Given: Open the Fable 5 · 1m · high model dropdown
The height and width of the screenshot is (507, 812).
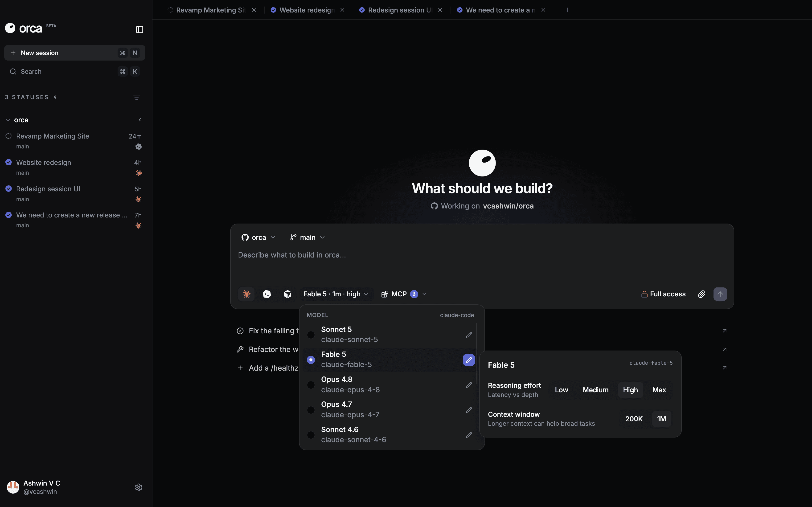Looking at the screenshot, I should pyautogui.click(x=336, y=294).
